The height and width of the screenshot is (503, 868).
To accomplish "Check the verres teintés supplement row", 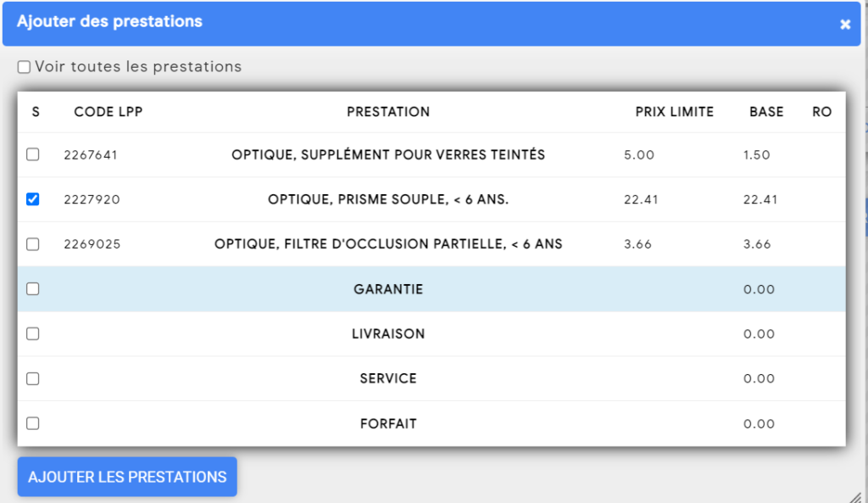I will coord(33,154).
